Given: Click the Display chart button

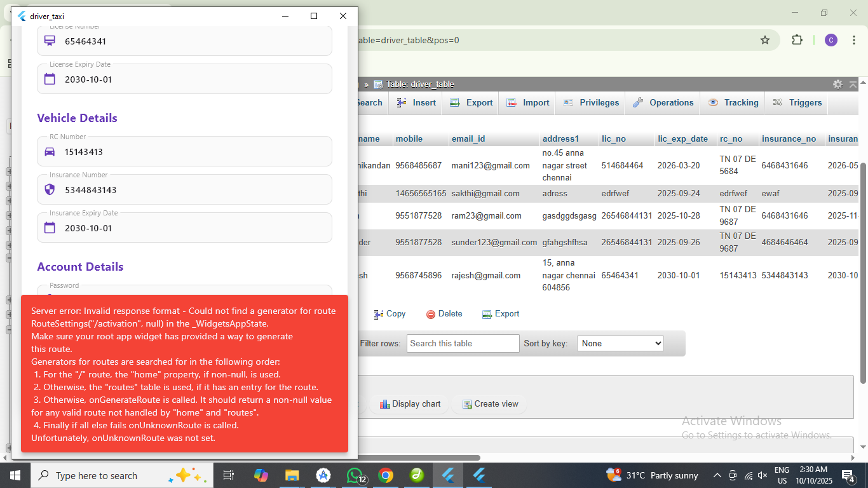Looking at the screenshot, I should pos(410,403).
